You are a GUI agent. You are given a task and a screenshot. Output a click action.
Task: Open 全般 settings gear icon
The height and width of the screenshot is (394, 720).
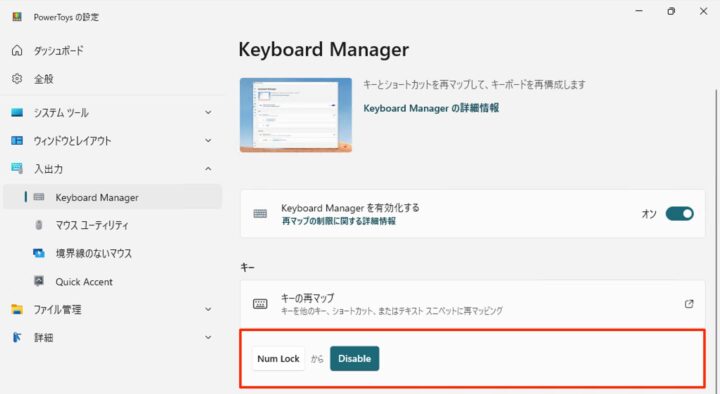[x=17, y=79]
